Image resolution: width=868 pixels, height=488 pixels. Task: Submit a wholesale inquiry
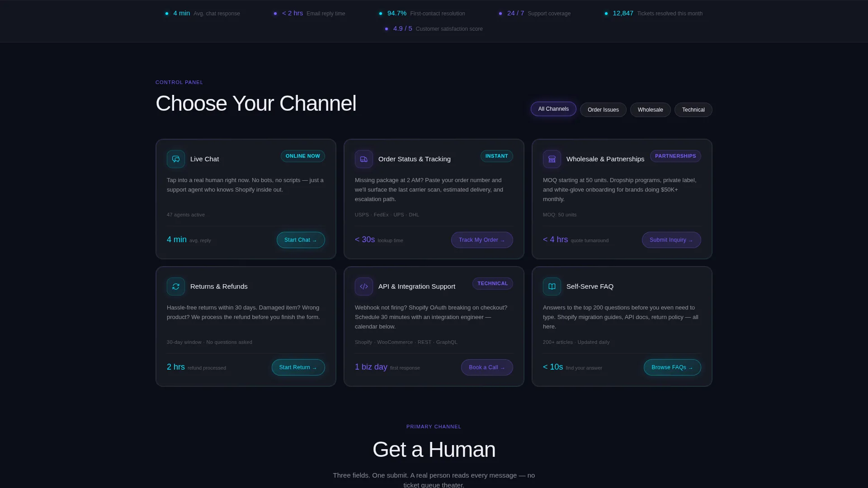pyautogui.click(x=671, y=240)
